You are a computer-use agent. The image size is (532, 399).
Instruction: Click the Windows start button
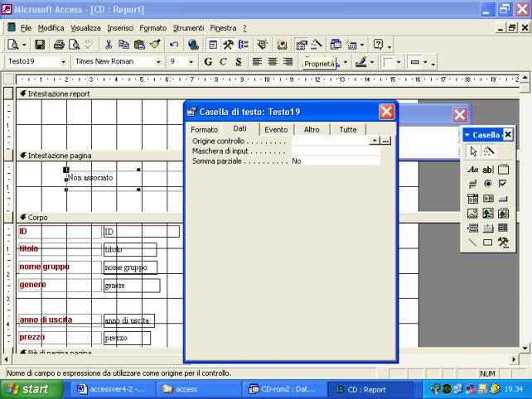pos(31,389)
